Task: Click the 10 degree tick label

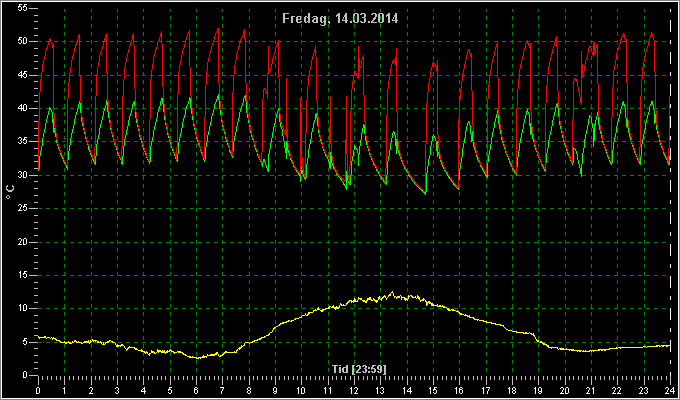Action: (x=23, y=308)
